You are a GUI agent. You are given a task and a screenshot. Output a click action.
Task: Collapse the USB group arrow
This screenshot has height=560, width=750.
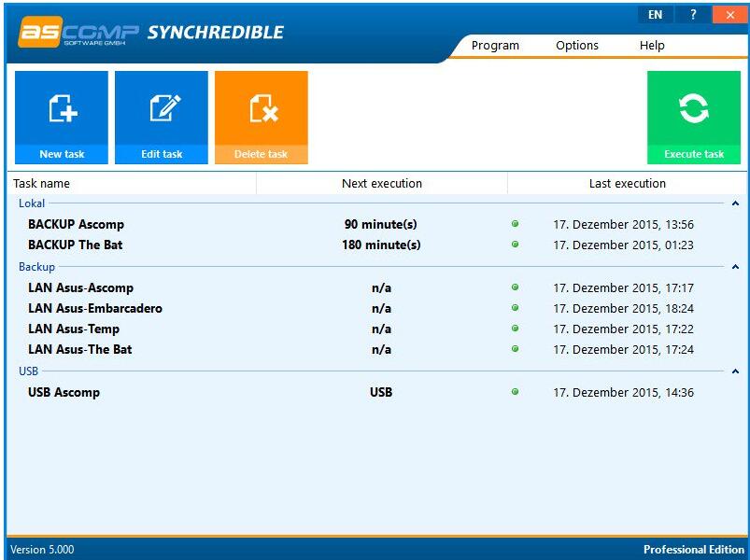point(736,371)
